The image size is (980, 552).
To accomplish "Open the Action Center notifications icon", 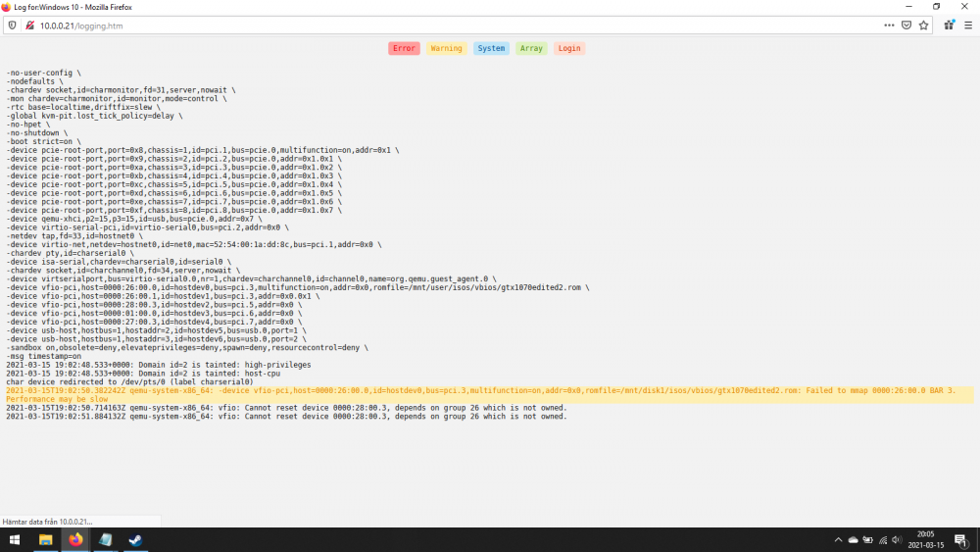I will coord(961,540).
